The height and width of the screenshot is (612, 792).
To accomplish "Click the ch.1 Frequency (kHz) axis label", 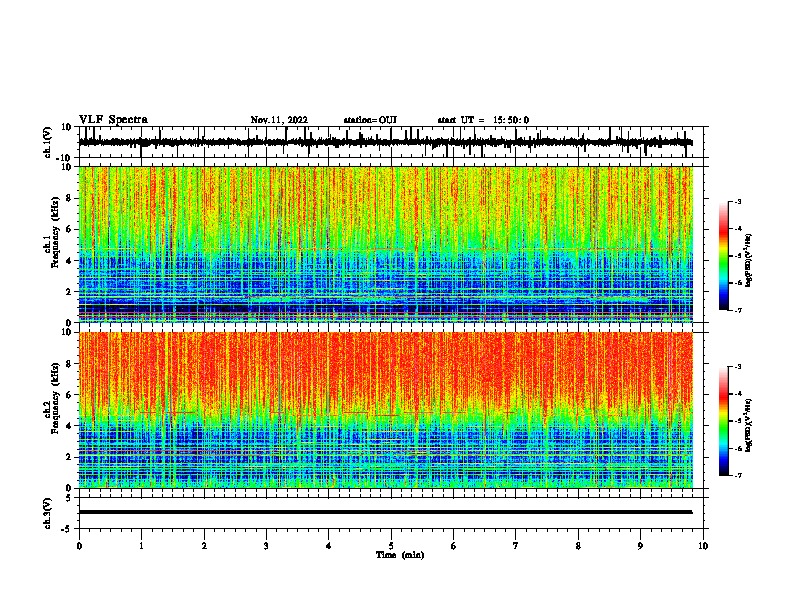I will [54, 233].
